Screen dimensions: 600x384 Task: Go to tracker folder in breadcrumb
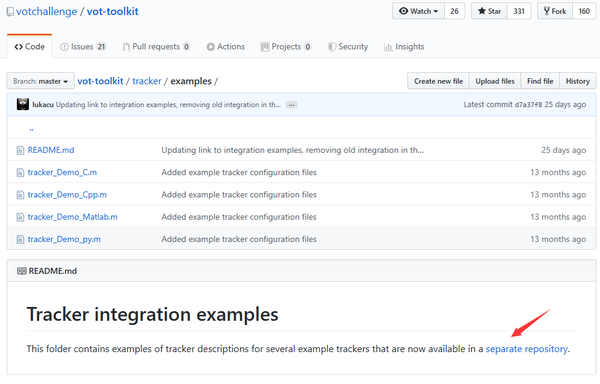(x=147, y=81)
